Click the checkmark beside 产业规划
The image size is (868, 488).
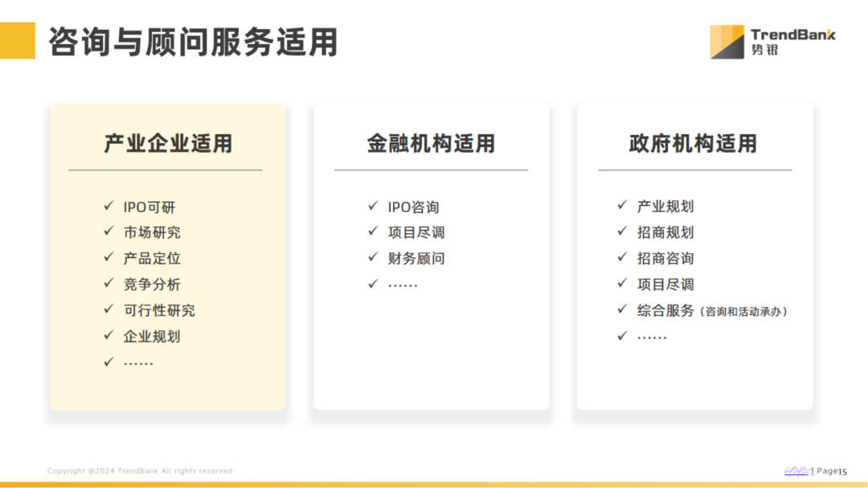[622, 206]
